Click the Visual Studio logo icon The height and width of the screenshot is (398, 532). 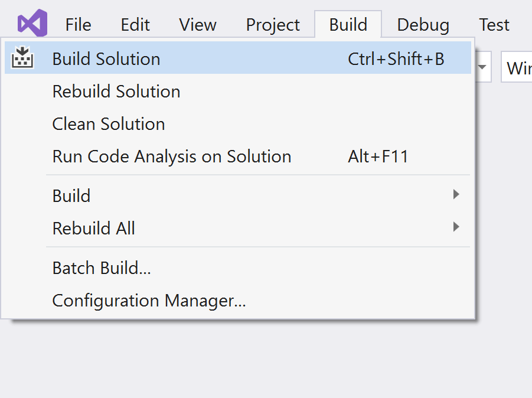32,24
